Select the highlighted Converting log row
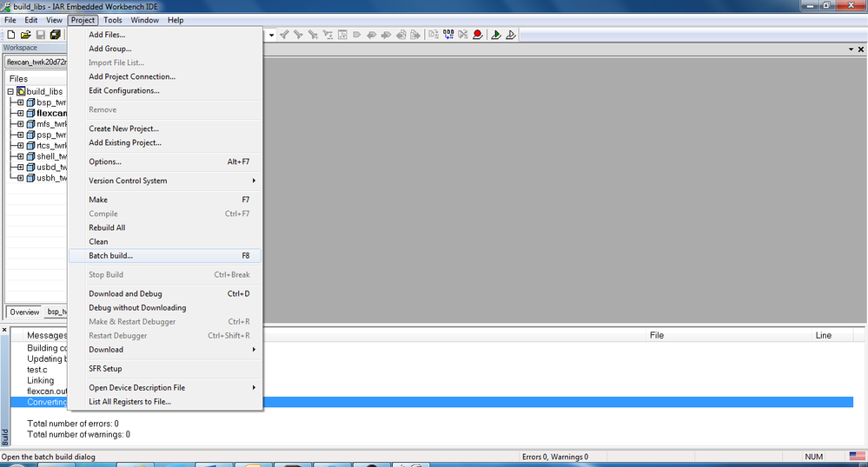Screen dimensions: 868x467 coord(432,402)
